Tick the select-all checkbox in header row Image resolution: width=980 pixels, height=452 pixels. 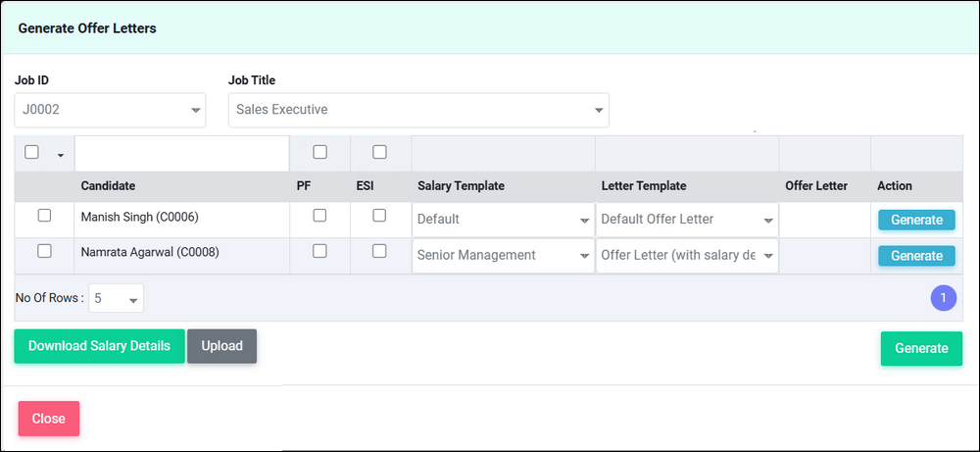(x=31, y=152)
